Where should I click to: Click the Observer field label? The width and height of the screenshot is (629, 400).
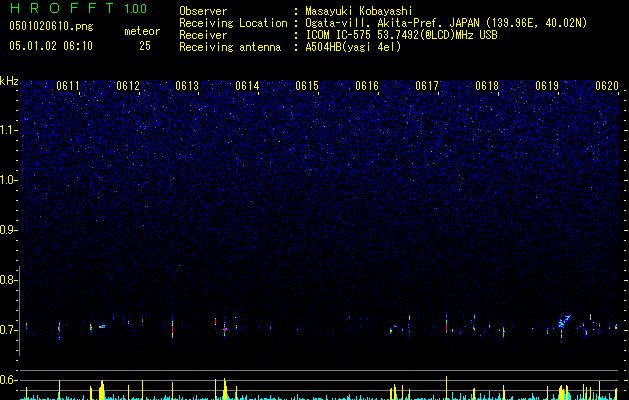click(x=203, y=11)
